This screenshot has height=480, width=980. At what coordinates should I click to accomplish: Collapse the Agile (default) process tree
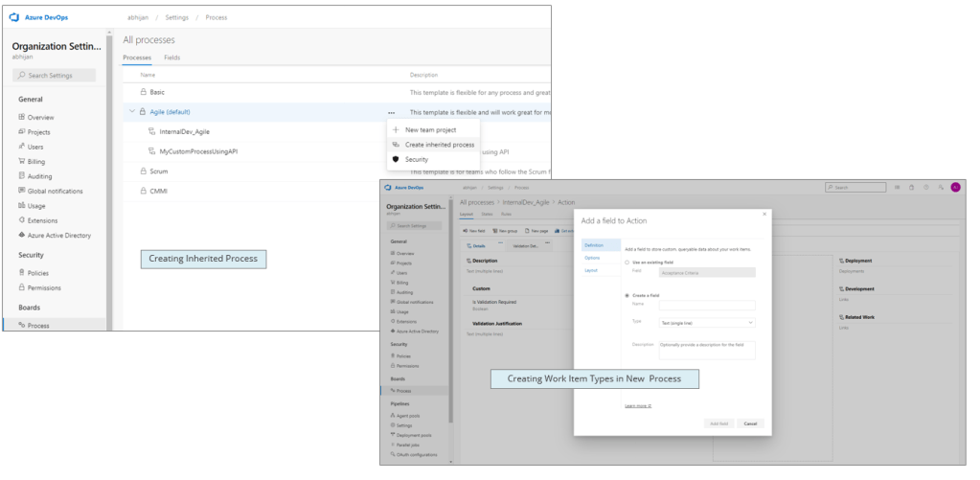132,112
